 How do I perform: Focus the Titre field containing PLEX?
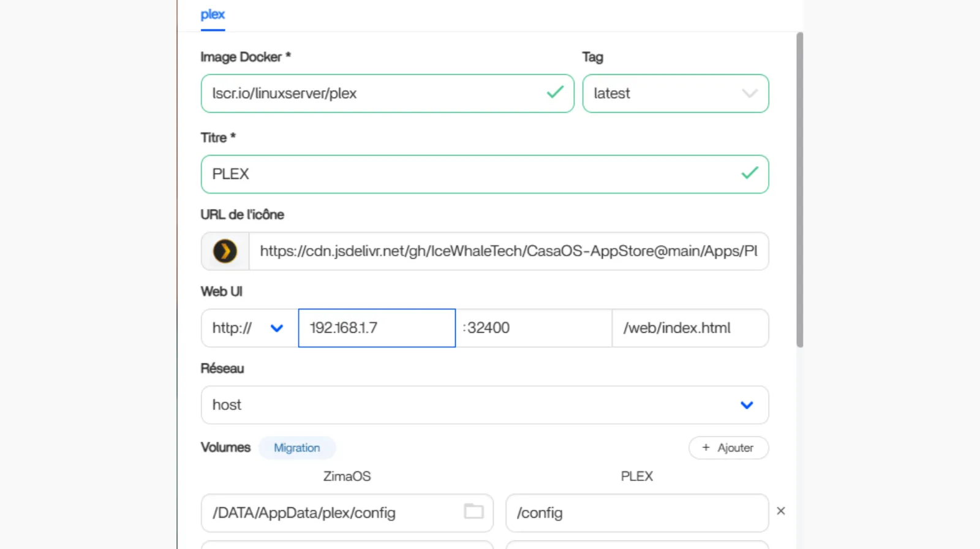click(x=472, y=174)
